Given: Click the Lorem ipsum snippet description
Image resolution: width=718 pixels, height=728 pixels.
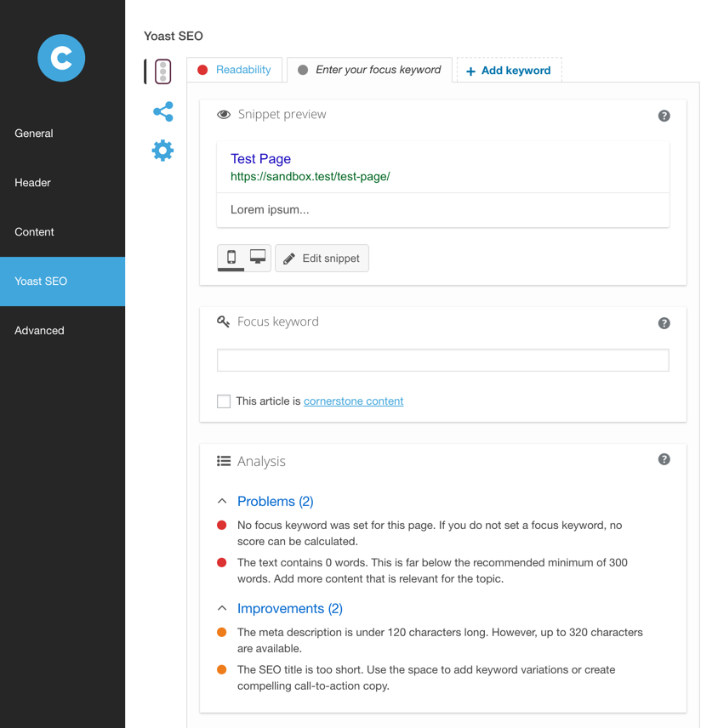Looking at the screenshot, I should 270,209.
